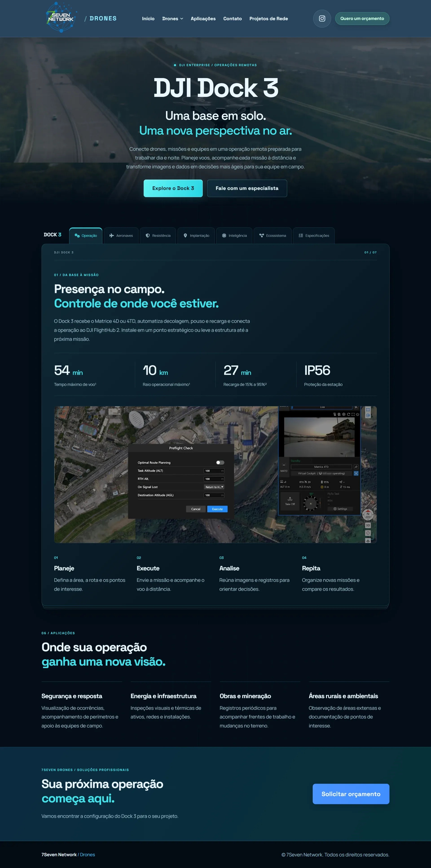
Task: Click the Quero um orçamento button
Action: click(362, 19)
